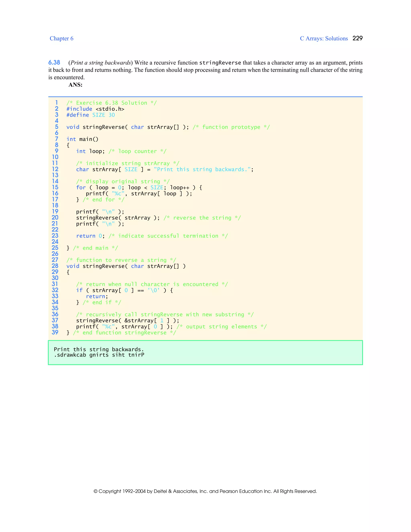The height and width of the screenshot is (532, 411).
Task: Click the '#include <stdio.h>' line
Action: pos(95,109)
